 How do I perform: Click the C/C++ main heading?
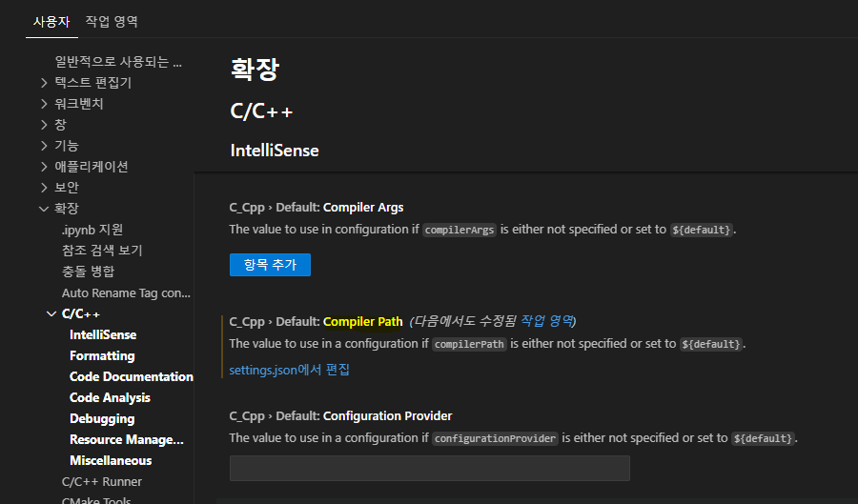(261, 111)
